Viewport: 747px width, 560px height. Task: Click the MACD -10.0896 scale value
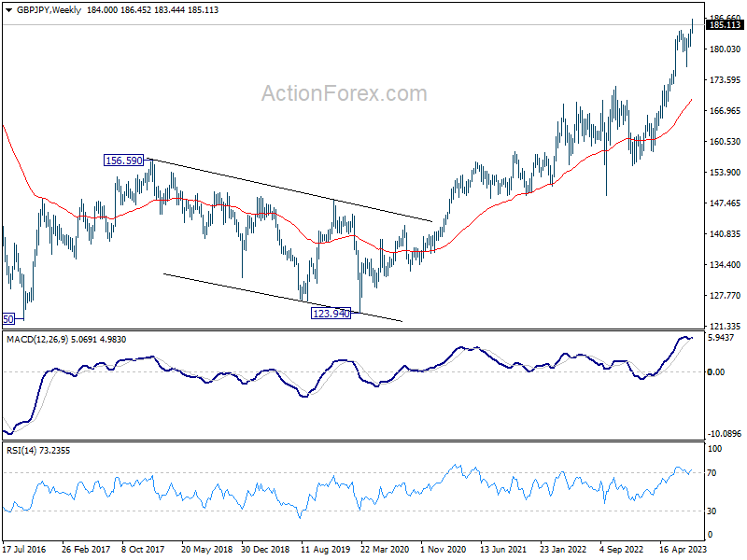coord(725,434)
